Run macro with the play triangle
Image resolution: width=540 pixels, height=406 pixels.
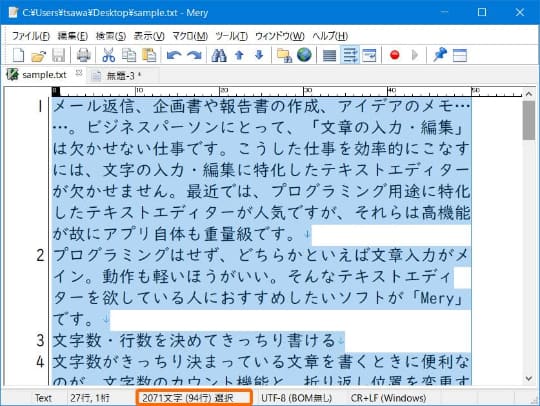click(415, 55)
